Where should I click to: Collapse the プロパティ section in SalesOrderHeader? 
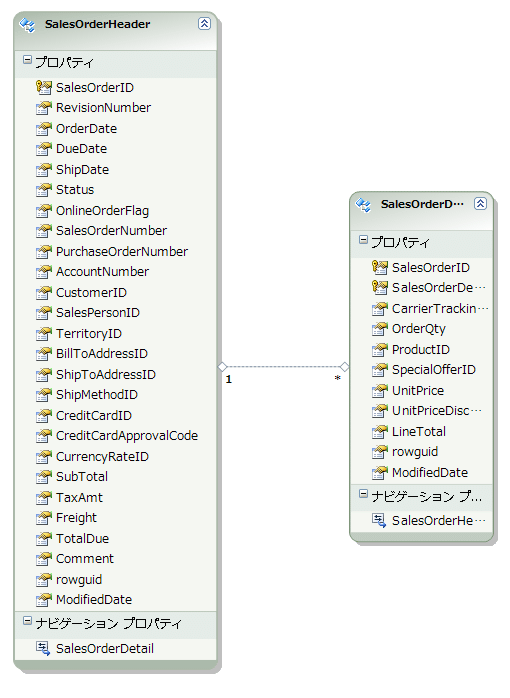[27, 59]
